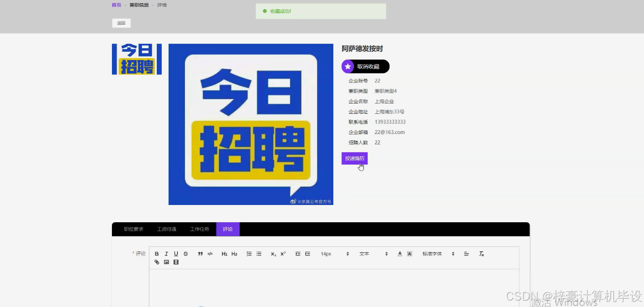
Task: Toggle bold formatting in comment editor
Action: pos(157,254)
